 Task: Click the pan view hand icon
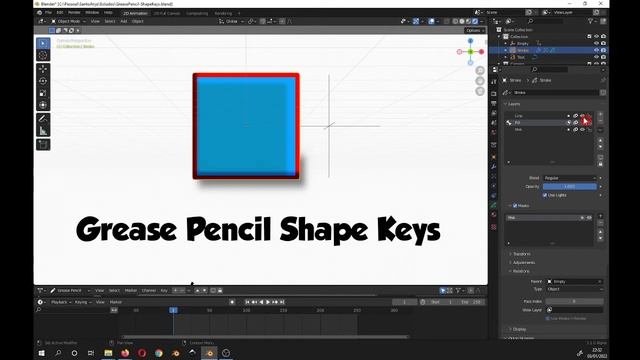click(x=480, y=81)
